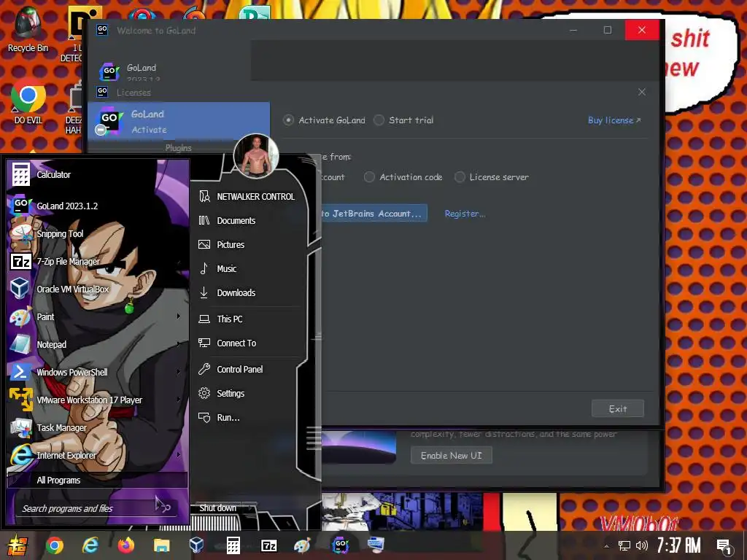Open the Buy license link
This screenshot has height=560, width=747.
pos(614,120)
